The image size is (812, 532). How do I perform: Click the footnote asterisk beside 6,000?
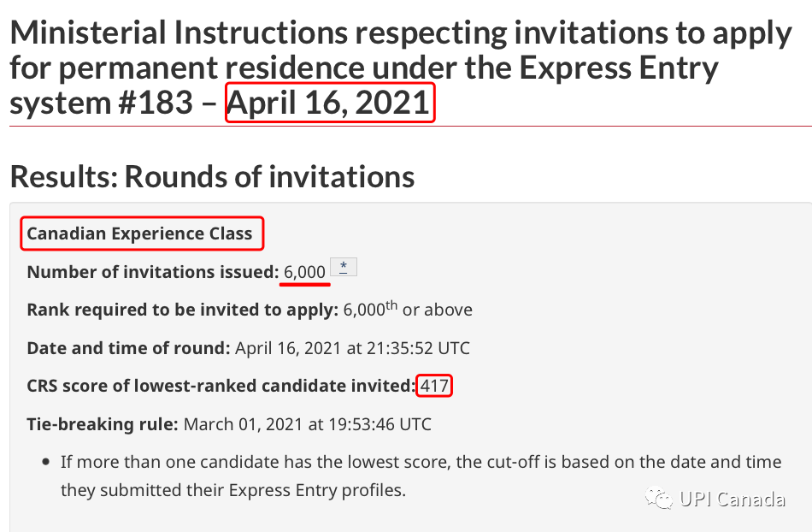[343, 268]
